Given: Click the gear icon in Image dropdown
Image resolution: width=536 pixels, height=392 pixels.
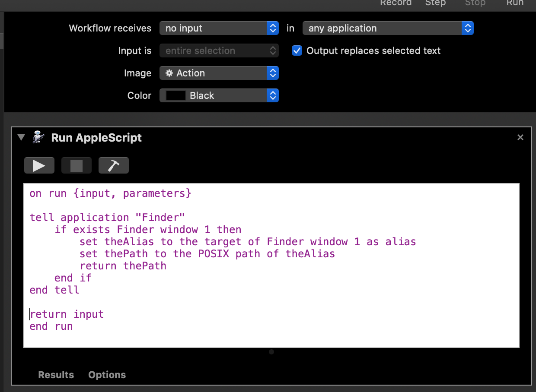Looking at the screenshot, I should coord(169,73).
